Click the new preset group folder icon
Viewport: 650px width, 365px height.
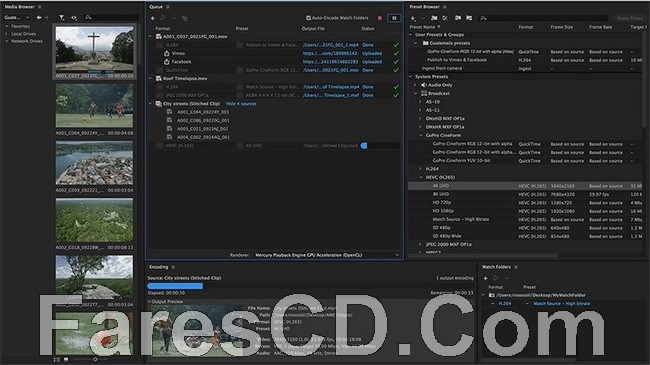(x=434, y=18)
